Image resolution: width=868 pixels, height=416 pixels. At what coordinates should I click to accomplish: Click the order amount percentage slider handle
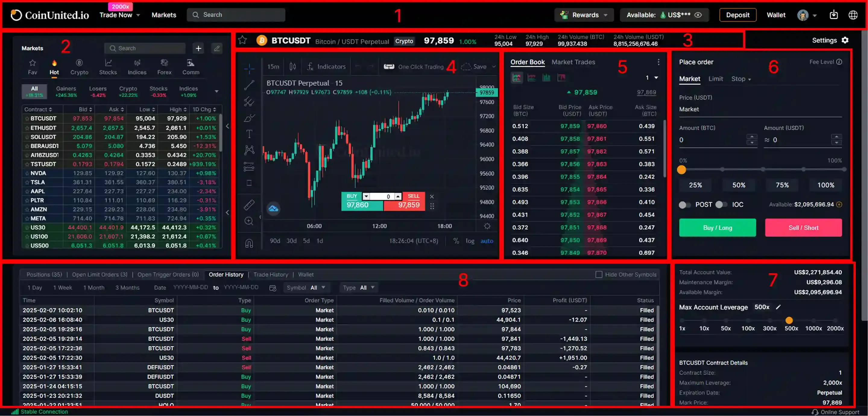pyautogui.click(x=681, y=170)
